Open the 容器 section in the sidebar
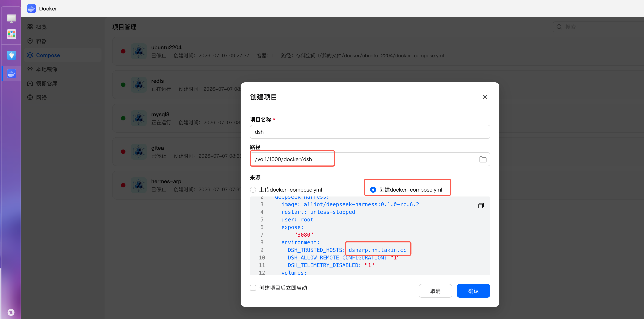 63,41
